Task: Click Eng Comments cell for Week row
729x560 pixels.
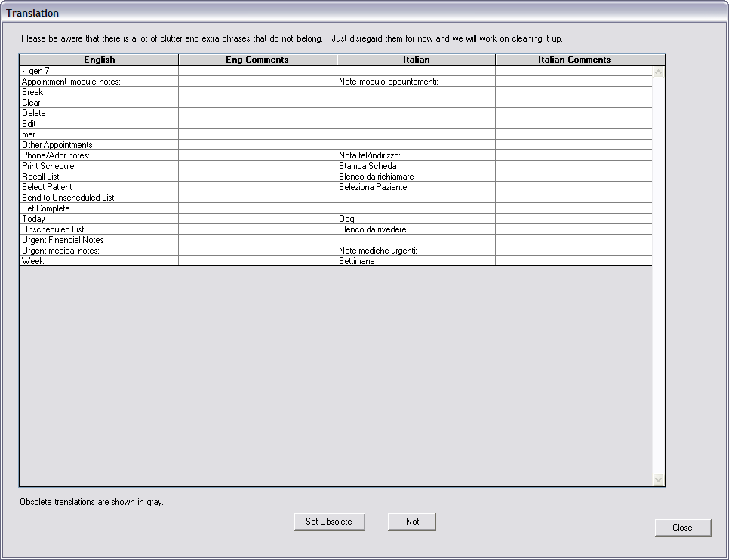Action: point(257,261)
